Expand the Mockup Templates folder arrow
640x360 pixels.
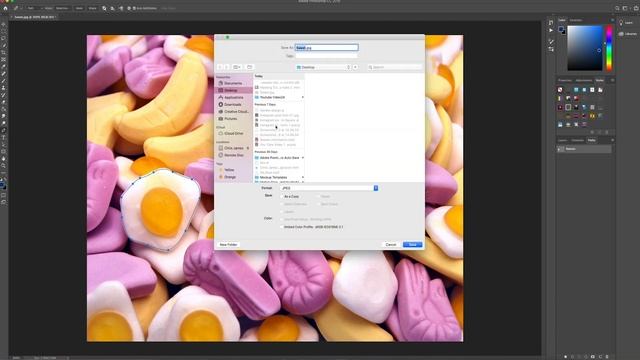[x=302, y=178]
